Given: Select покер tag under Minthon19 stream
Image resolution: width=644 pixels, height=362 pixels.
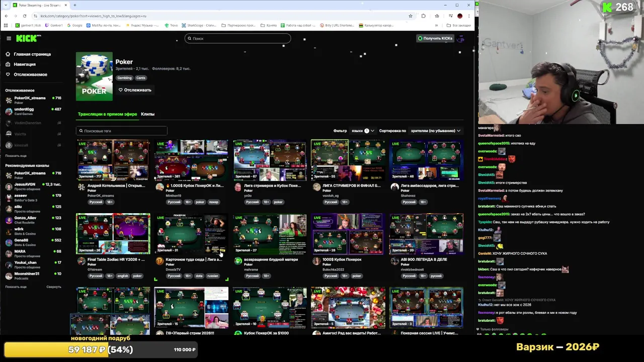Looking at the screenshot, I should click(x=214, y=202).
